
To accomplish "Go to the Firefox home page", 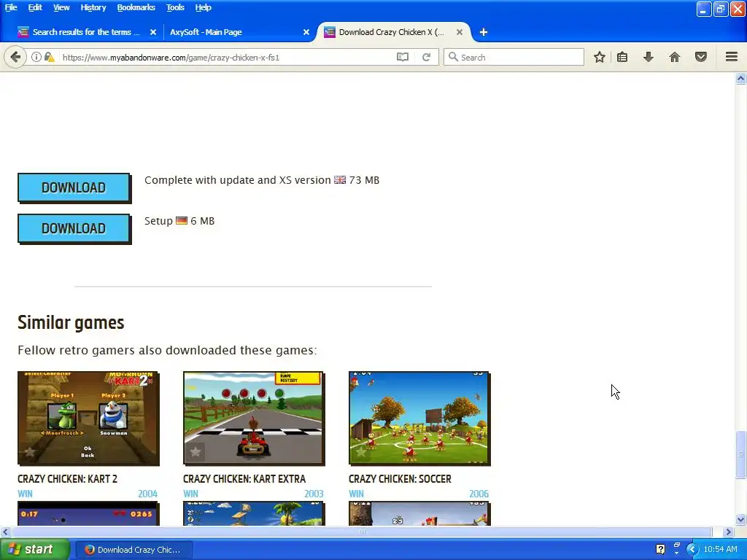I will pos(675,57).
